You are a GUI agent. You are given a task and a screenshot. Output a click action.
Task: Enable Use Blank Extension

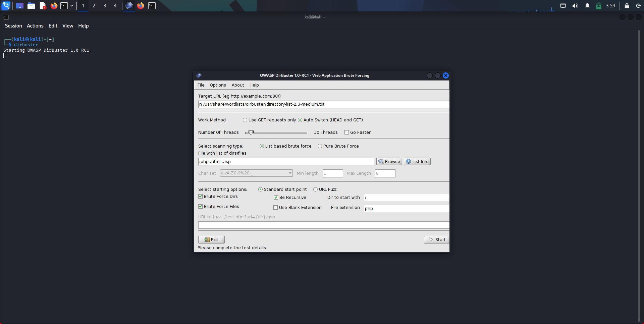[276, 208]
